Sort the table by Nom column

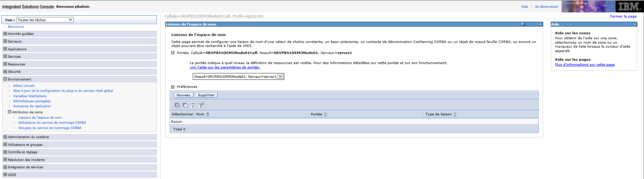click(x=208, y=114)
